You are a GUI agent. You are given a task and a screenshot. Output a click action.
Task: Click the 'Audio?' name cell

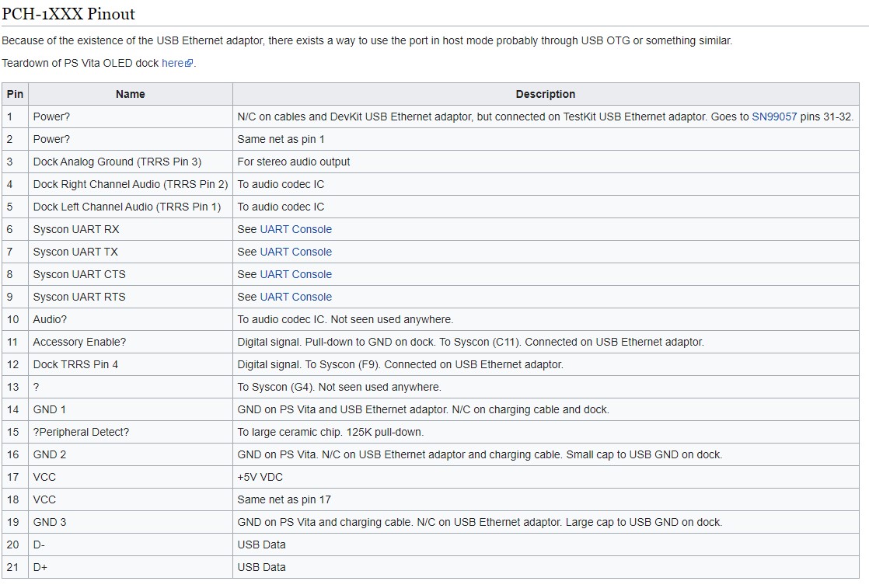[x=131, y=319]
